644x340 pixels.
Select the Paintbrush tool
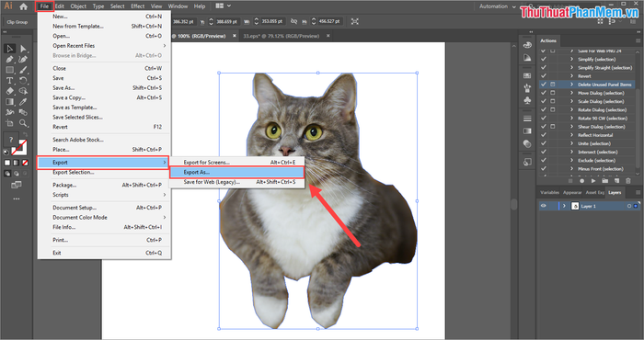click(23, 70)
